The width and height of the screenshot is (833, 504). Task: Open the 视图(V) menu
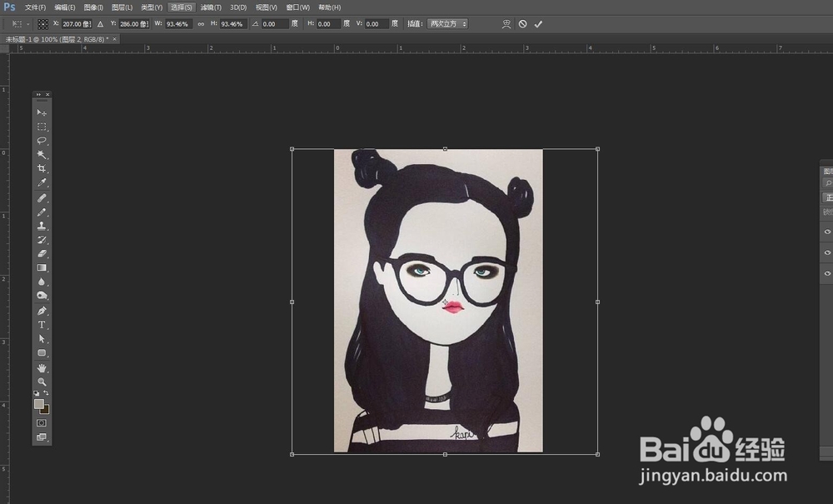(x=267, y=7)
